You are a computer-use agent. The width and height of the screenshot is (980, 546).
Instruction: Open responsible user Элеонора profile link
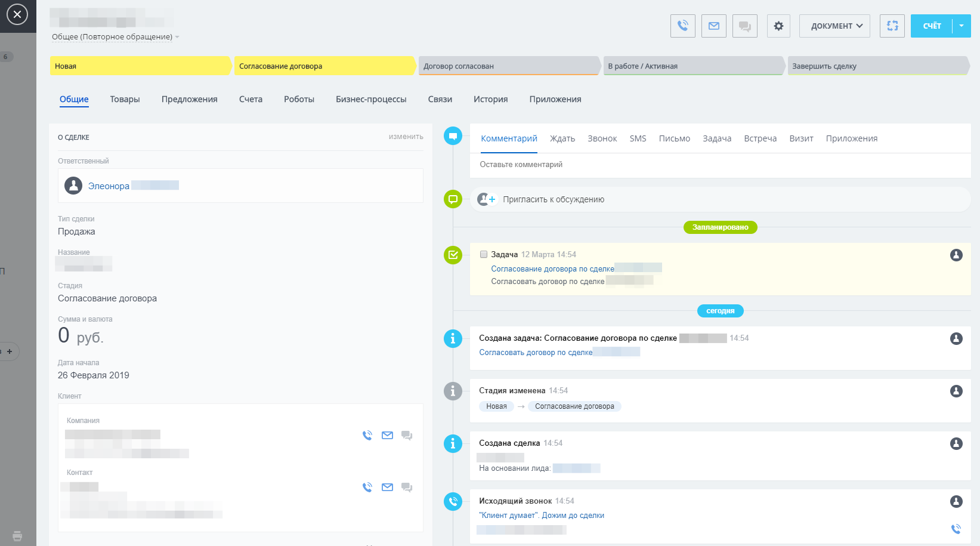(109, 186)
